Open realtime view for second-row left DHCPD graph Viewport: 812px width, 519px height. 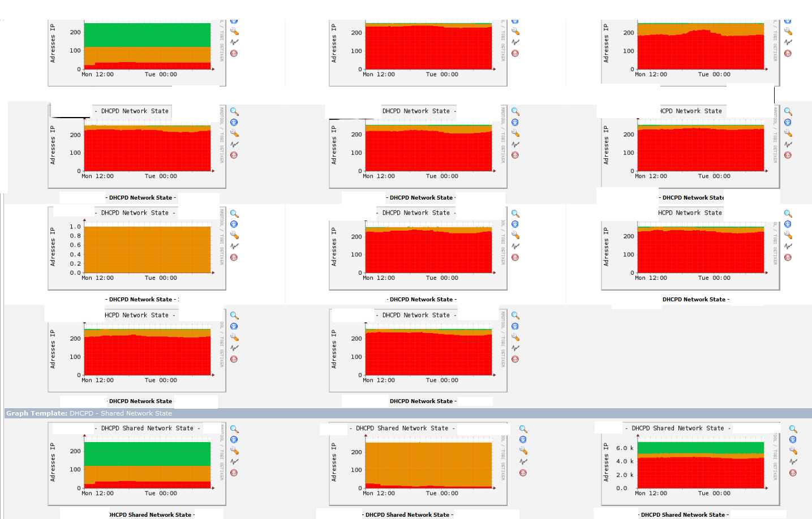pos(234,144)
